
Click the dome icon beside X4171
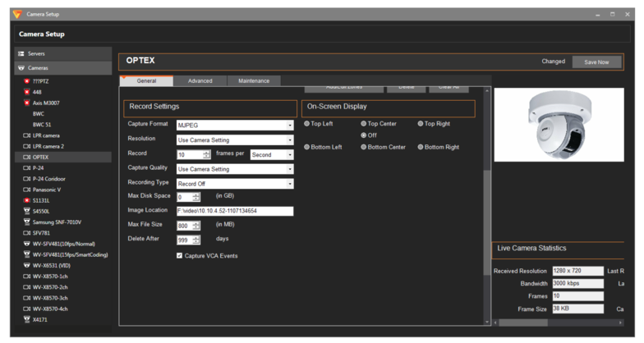tap(26, 319)
